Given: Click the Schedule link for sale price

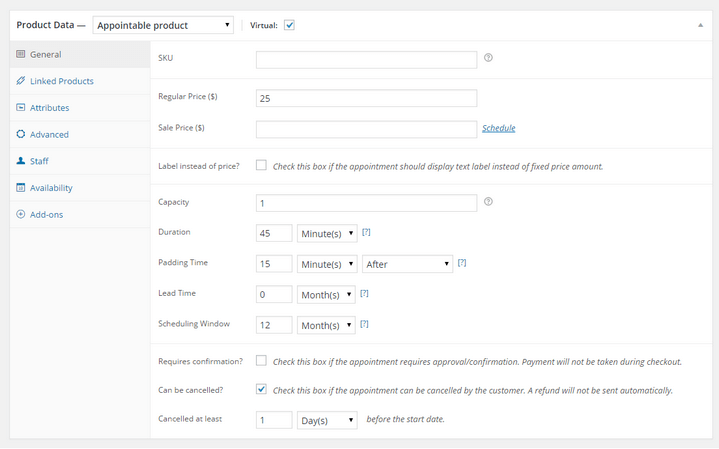Looking at the screenshot, I should pos(498,128).
